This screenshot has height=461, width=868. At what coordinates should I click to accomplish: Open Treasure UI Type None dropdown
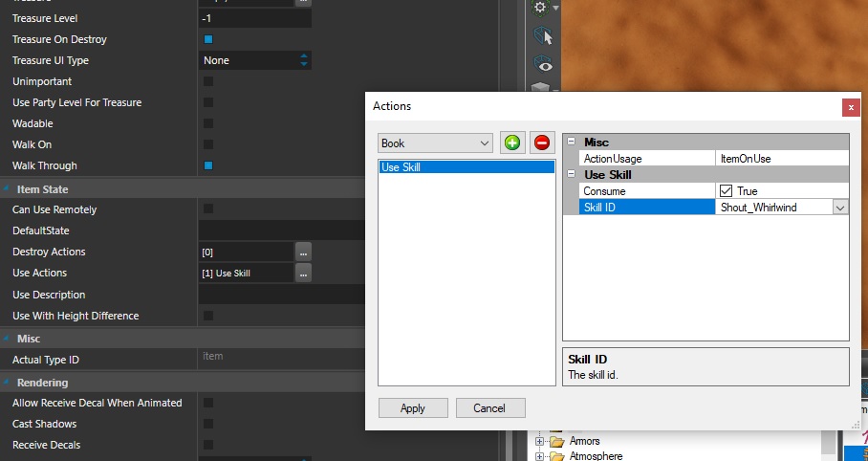tap(254, 60)
